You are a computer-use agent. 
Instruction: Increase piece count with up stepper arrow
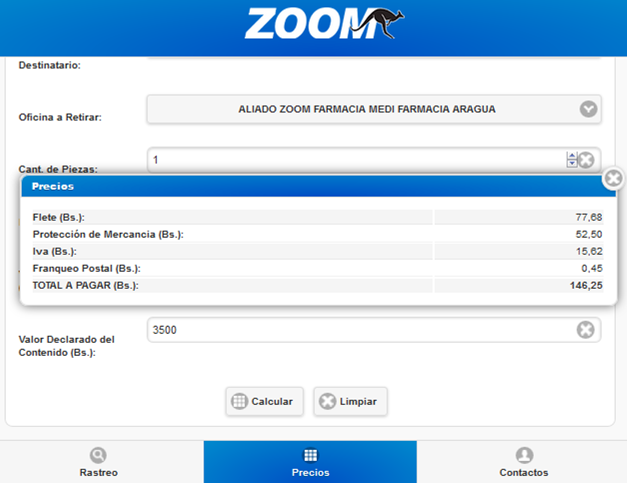point(572,156)
